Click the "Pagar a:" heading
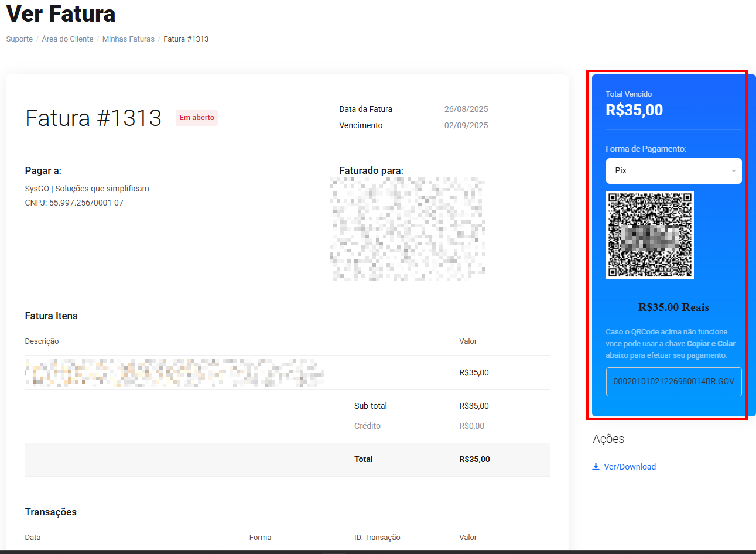Image resolution: width=756 pixels, height=554 pixels. click(43, 170)
